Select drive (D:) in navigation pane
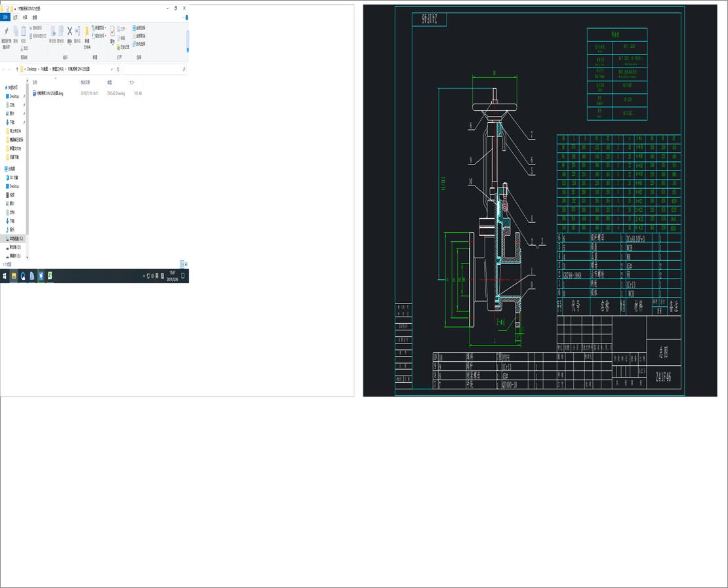This screenshot has height=588, width=728. pyautogui.click(x=14, y=247)
